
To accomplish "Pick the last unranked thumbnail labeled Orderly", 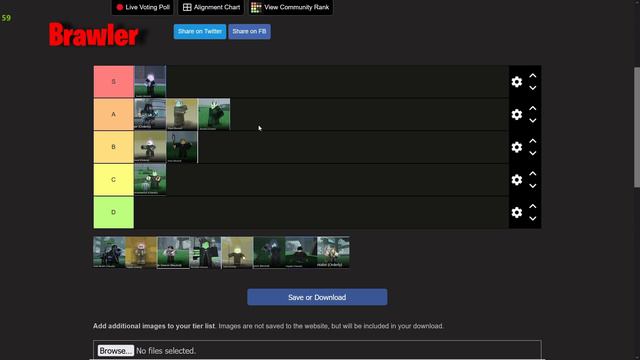I will 333,252.
